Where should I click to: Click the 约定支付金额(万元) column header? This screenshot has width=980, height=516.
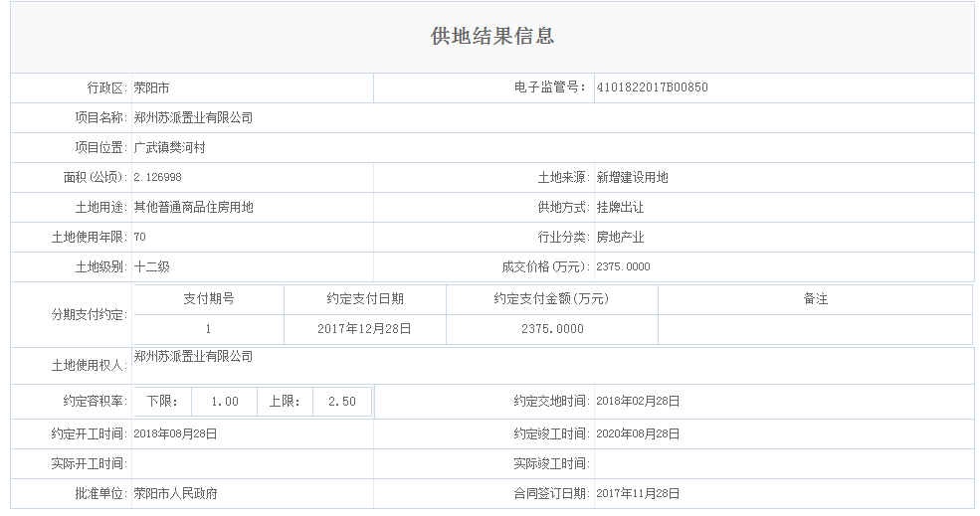pyautogui.click(x=551, y=299)
